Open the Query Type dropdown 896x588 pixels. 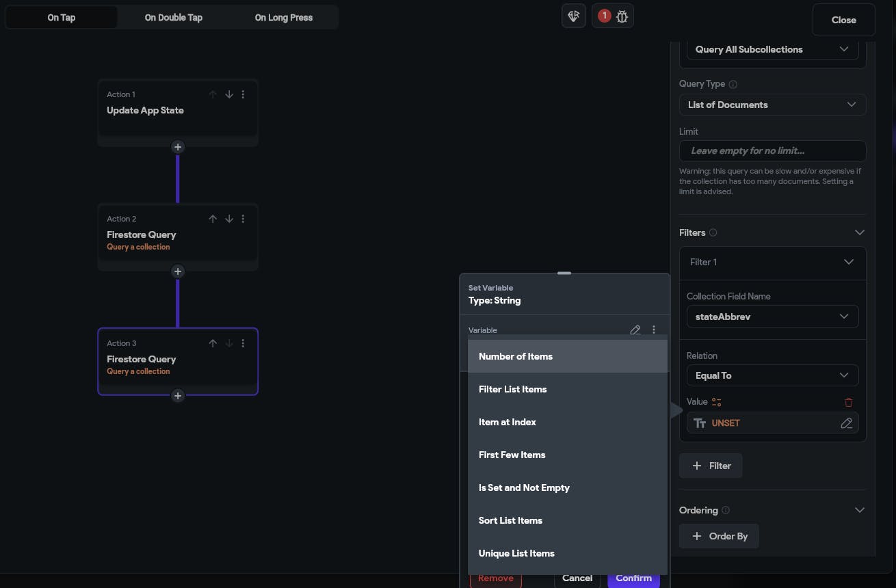[772, 105]
